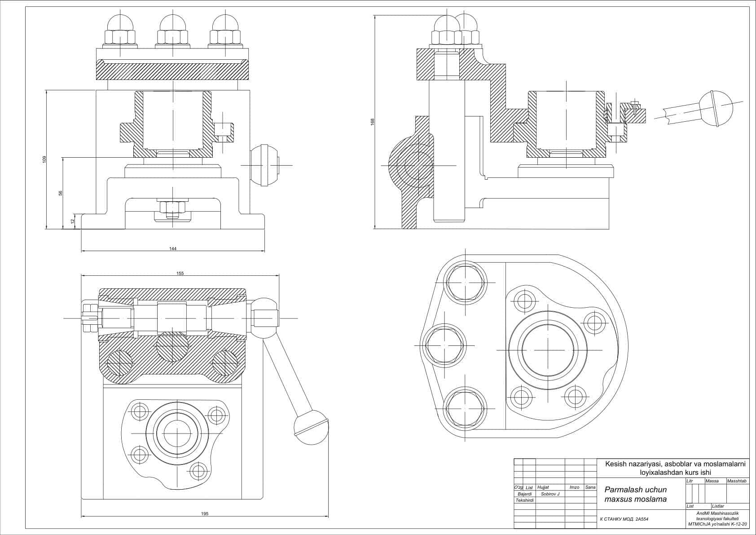
Task: Select the 'Sobirov J' name cell
Action: coord(550,494)
